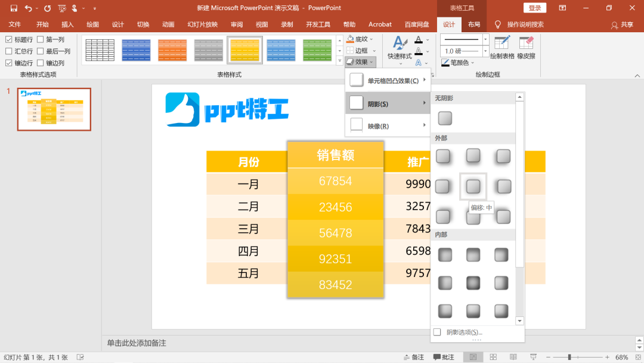Open the 底纹 shading dropdown
The height and width of the screenshot is (363, 644).
[360, 39]
